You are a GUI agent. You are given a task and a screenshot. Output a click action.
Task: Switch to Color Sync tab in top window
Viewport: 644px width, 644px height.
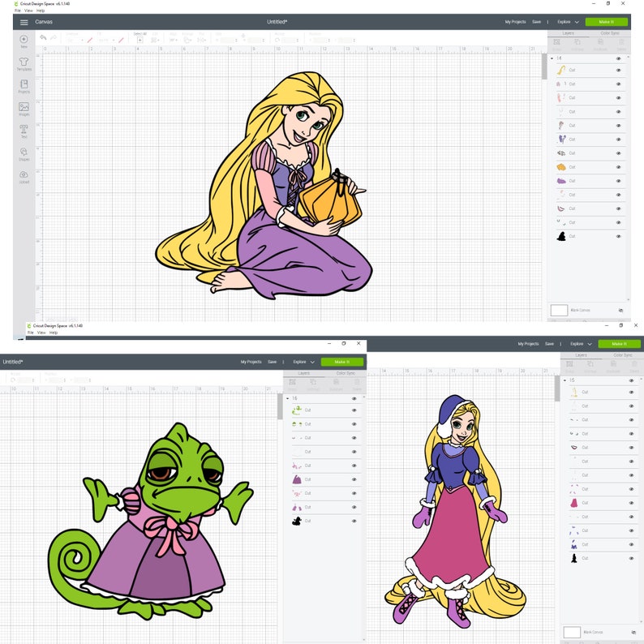[x=609, y=33]
